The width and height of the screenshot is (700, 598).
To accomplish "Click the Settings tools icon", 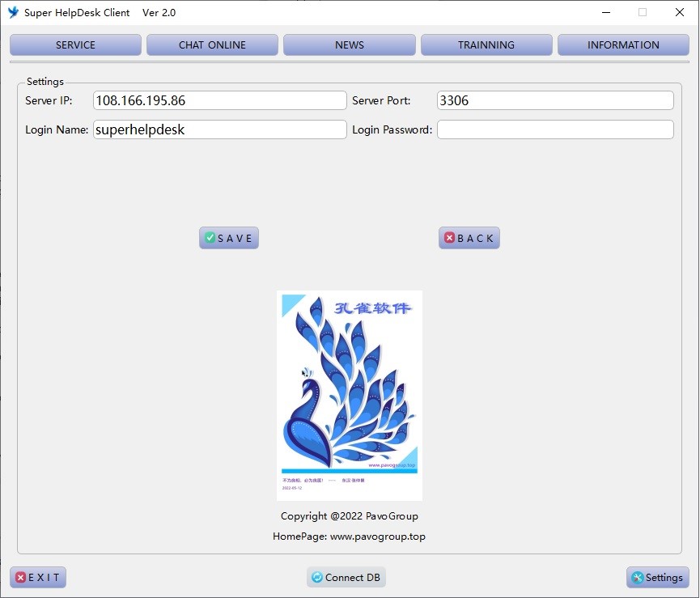I will pyautogui.click(x=637, y=578).
